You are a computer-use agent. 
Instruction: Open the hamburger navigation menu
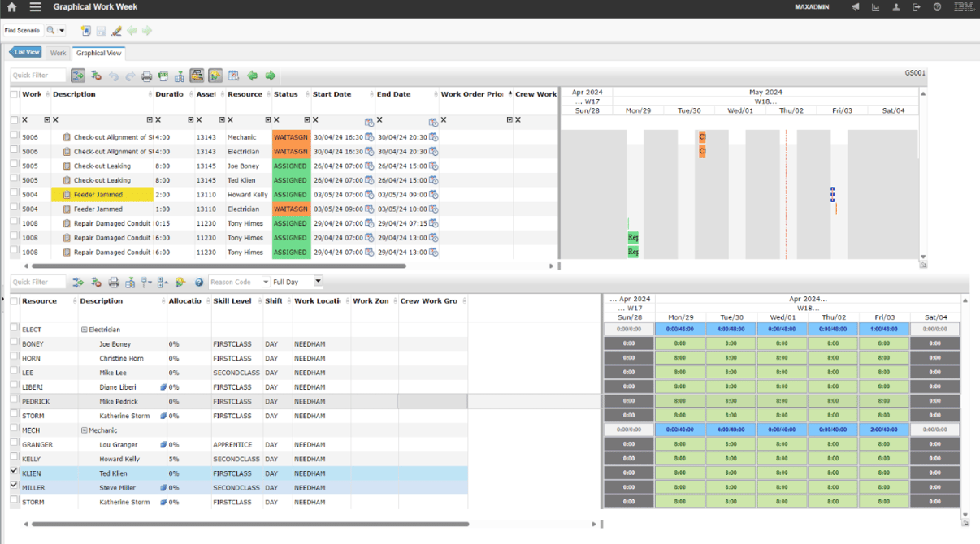(34, 6)
